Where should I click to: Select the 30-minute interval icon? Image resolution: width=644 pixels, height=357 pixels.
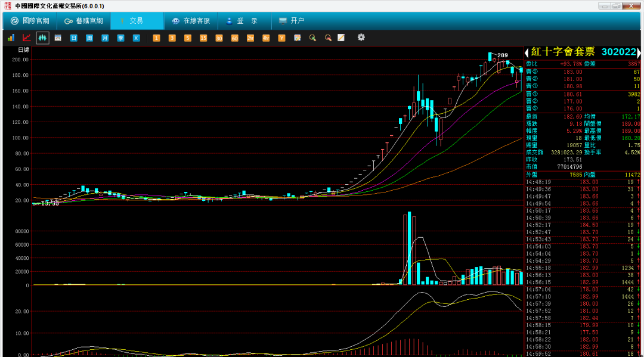point(218,38)
